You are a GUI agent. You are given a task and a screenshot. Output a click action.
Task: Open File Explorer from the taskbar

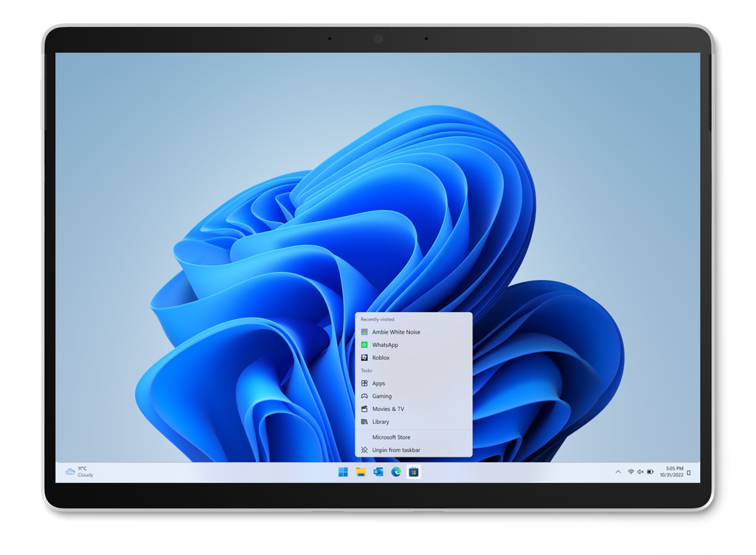pyautogui.click(x=361, y=472)
